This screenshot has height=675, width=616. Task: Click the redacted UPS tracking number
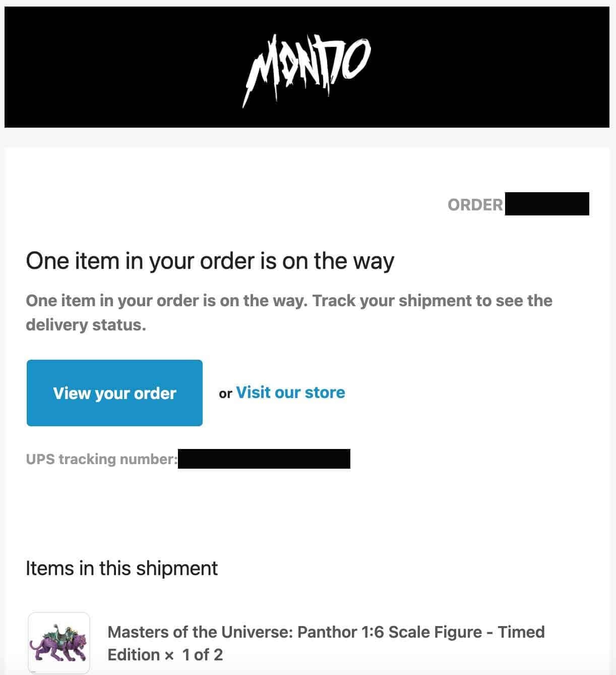265,459
